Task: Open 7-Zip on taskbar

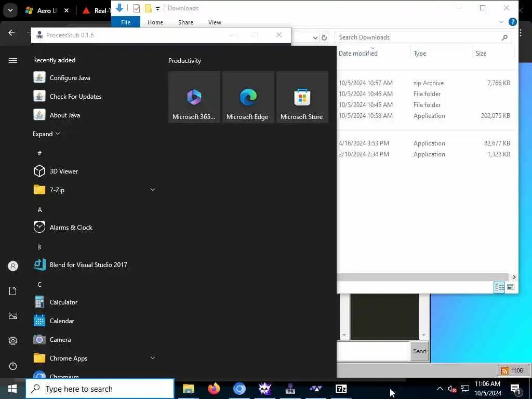Action: (x=341, y=389)
